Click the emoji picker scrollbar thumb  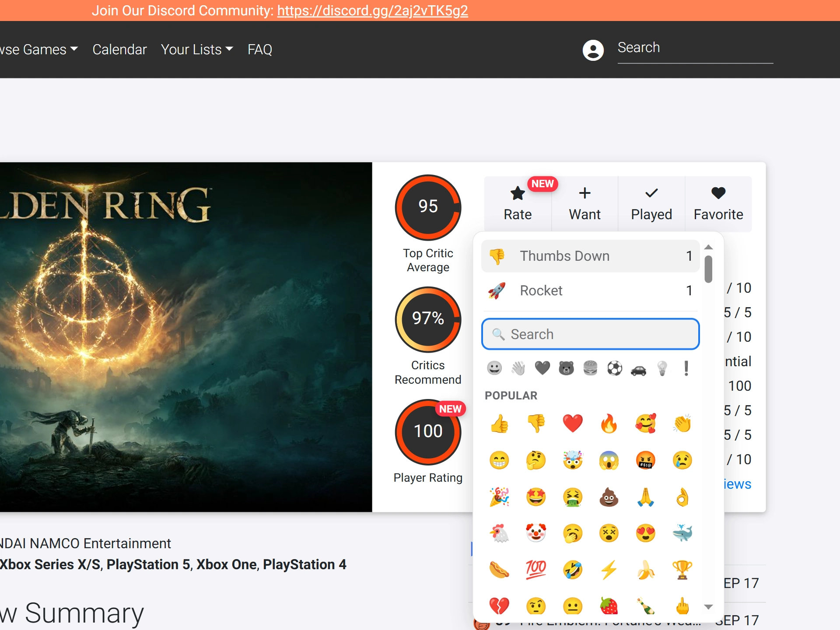709,269
